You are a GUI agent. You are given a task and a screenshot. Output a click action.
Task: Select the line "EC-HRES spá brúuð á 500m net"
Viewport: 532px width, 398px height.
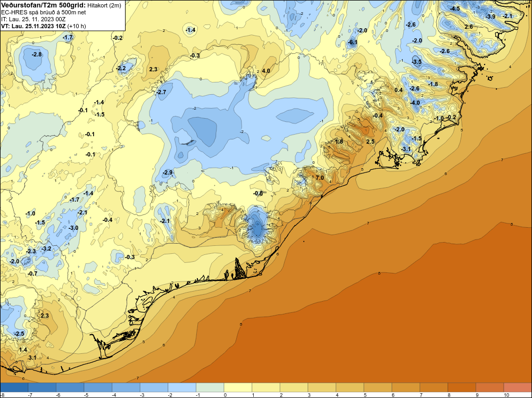pos(44,12)
